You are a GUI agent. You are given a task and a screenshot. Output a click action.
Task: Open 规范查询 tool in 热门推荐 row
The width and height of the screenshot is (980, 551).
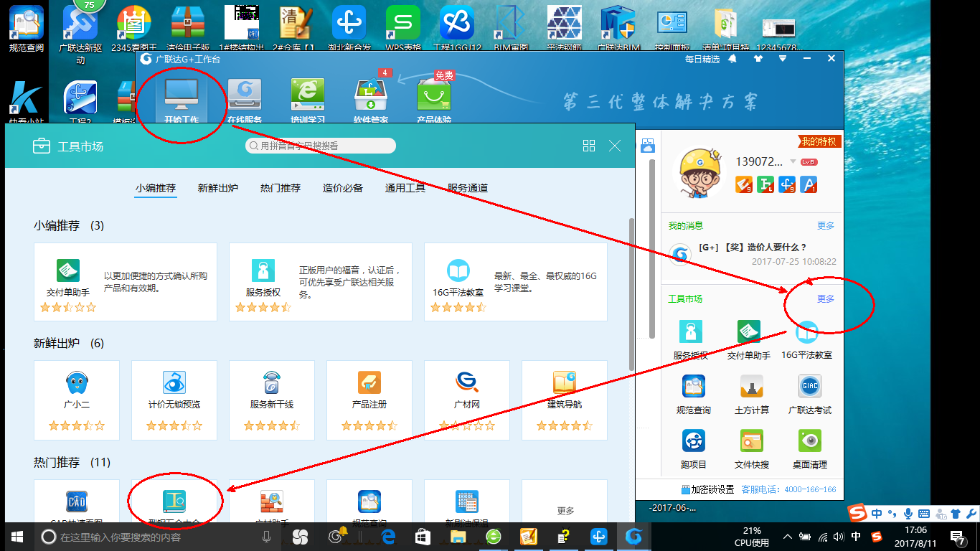click(x=369, y=501)
